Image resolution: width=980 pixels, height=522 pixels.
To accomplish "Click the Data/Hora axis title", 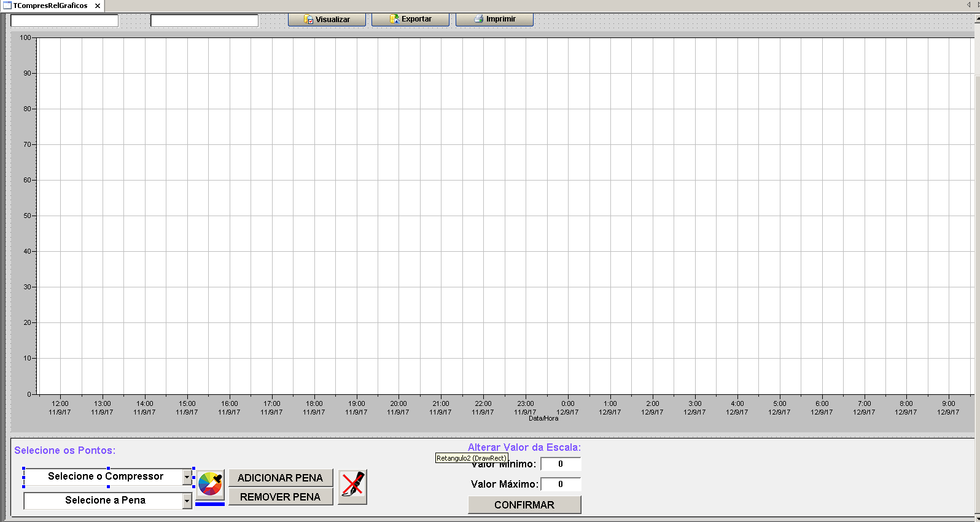I will click(x=543, y=418).
